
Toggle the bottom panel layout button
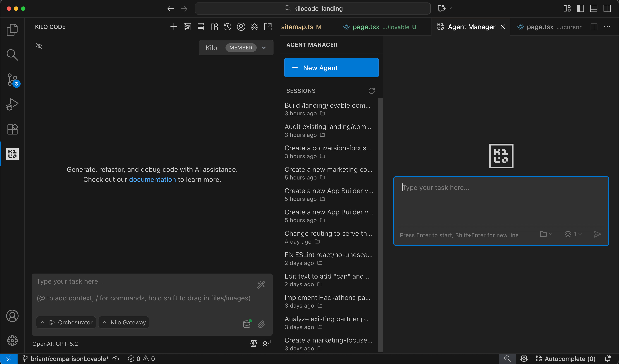click(593, 9)
